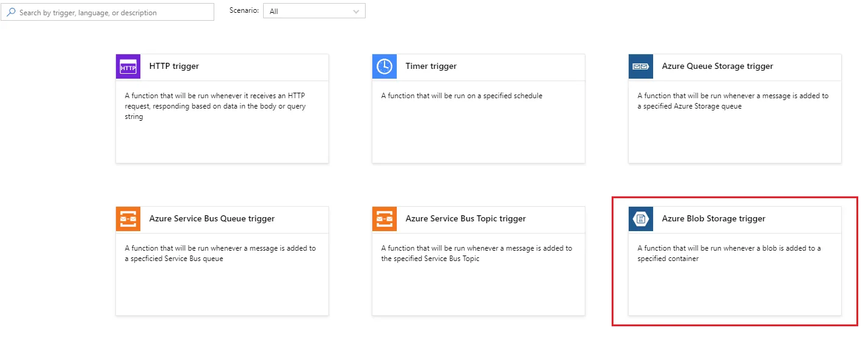Click the HTTP trigger purple icon
The width and height of the screenshot is (868, 347).
128,66
